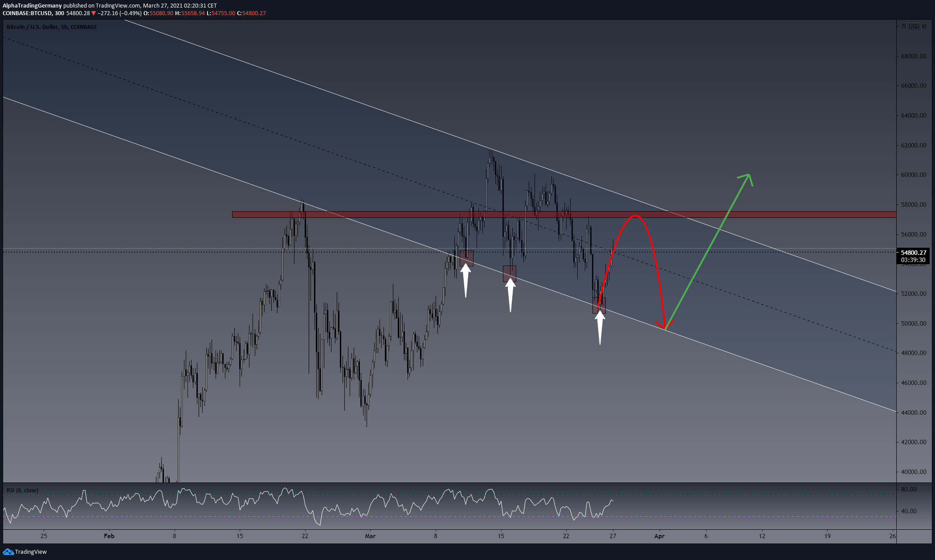
Task: Click the high value H:55658.94
Action: click(x=190, y=13)
